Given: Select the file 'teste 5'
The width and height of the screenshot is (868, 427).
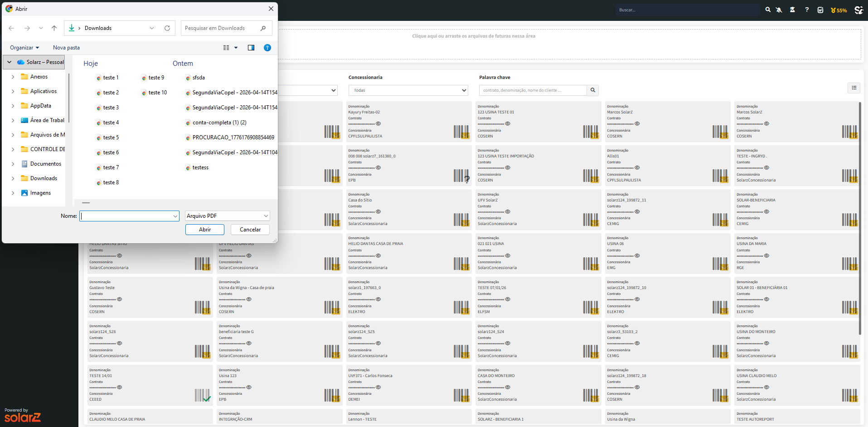Looking at the screenshot, I should [111, 137].
